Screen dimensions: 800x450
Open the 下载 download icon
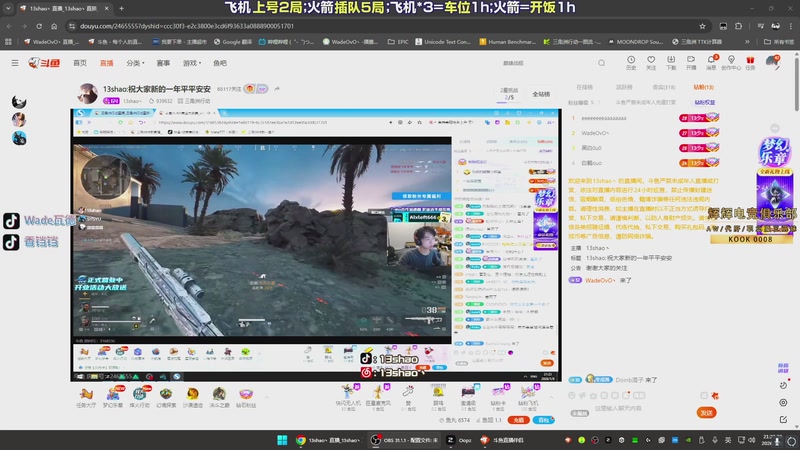tap(671, 63)
